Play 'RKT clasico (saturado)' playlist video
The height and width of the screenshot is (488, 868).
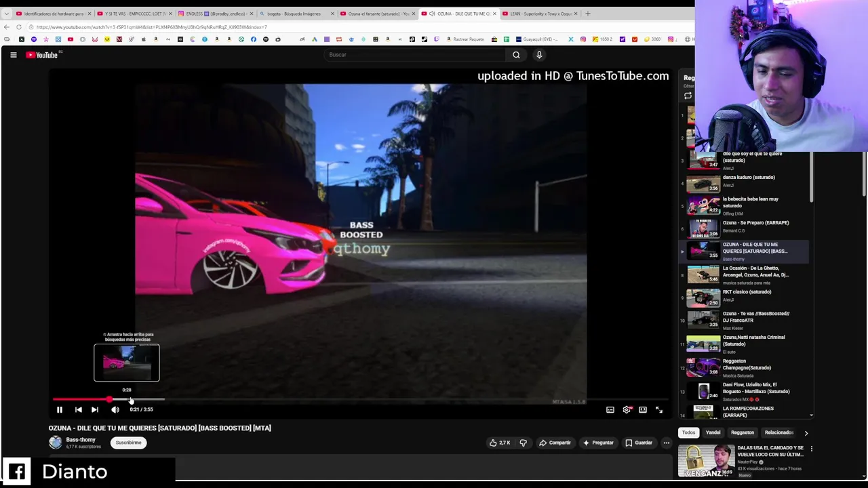(745, 297)
